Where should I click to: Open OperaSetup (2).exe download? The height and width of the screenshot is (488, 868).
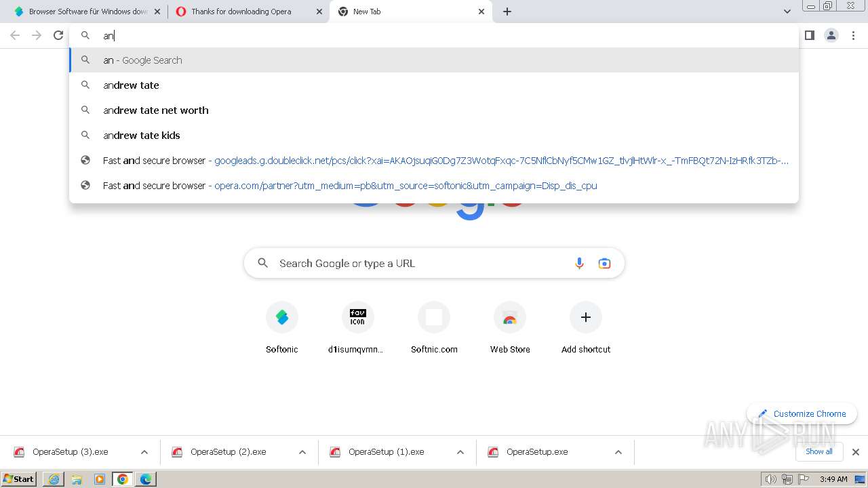[229, 452]
